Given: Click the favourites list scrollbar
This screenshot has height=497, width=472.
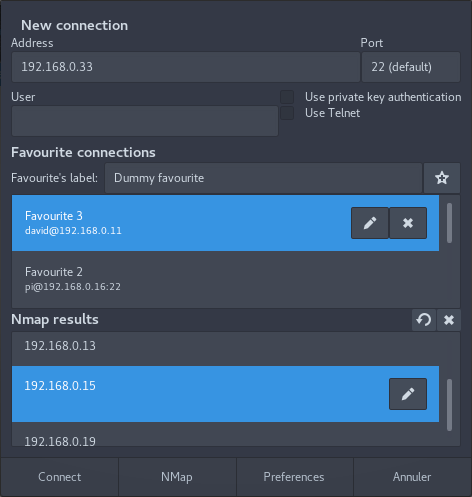Looking at the screenshot, I should click(449, 223).
